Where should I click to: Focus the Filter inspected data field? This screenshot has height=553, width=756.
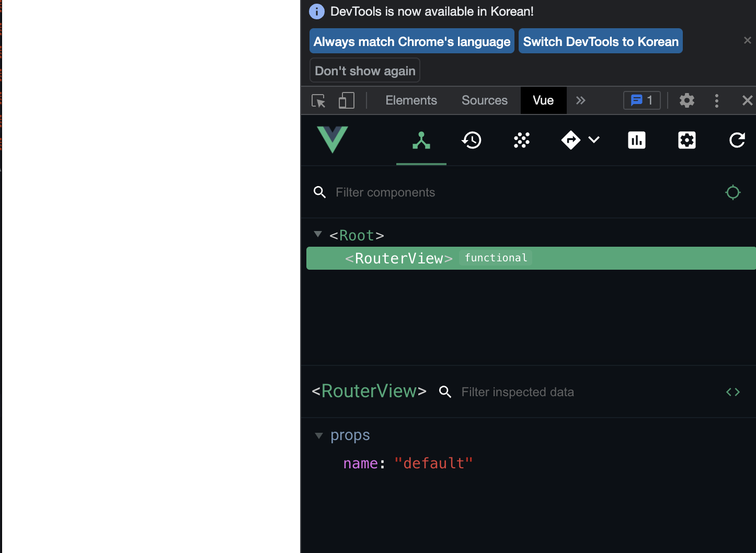(x=586, y=392)
